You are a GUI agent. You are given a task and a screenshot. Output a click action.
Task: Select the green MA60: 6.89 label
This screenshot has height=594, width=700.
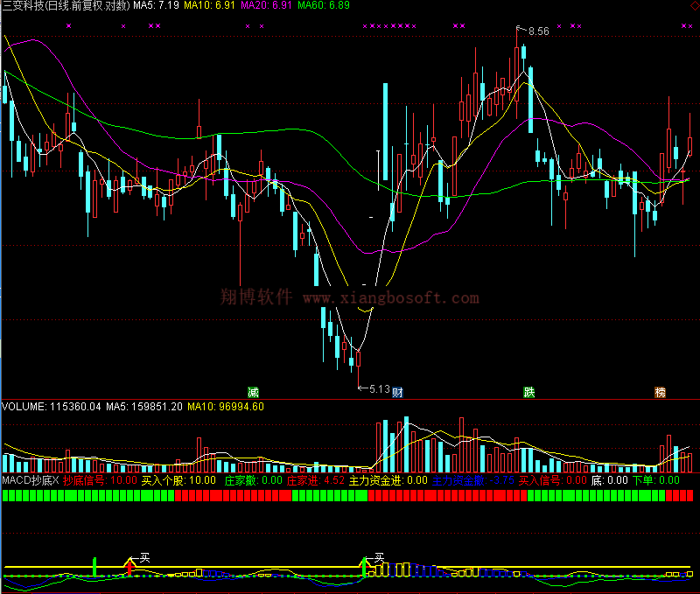[x=324, y=5]
